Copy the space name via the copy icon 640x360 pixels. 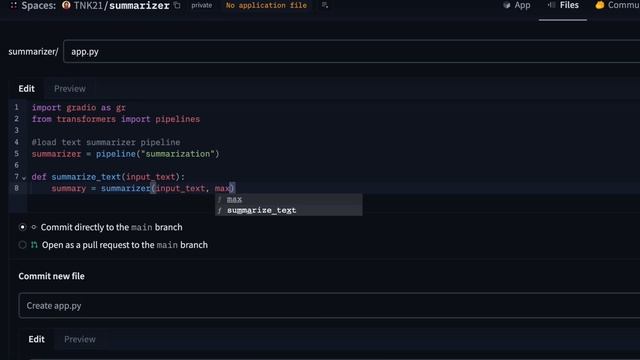pyautogui.click(x=177, y=5)
